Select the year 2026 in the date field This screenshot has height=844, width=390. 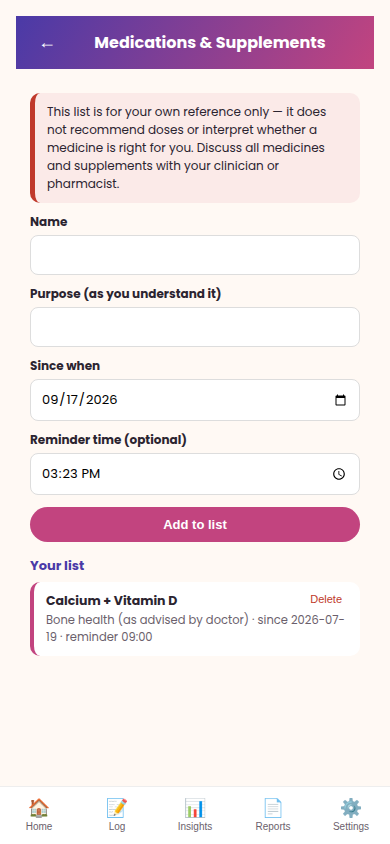102,400
